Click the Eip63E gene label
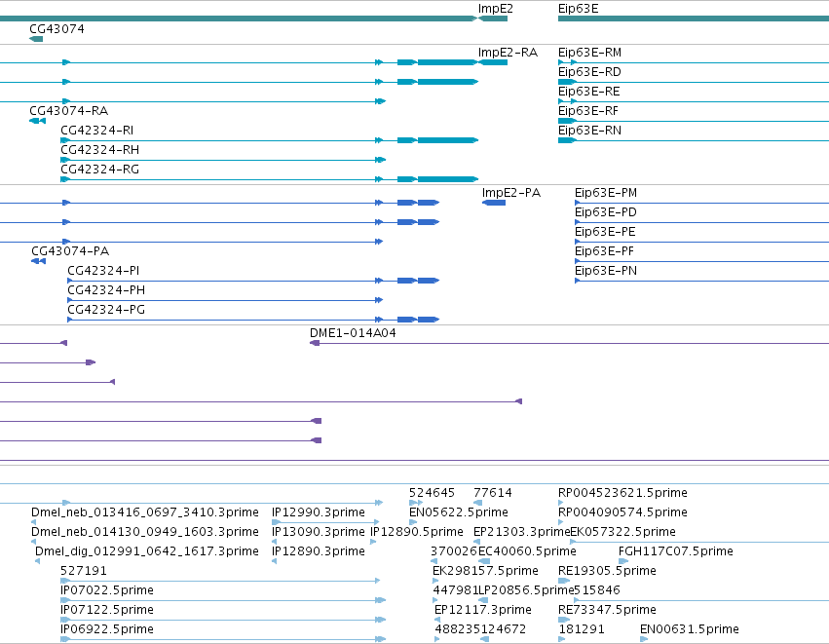This screenshot has width=829, height=644. [579, 9]
